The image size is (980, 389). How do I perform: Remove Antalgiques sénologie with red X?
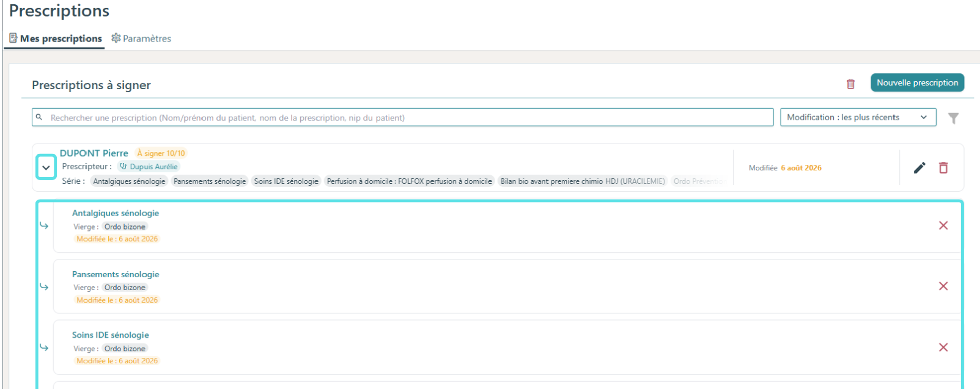943,225
